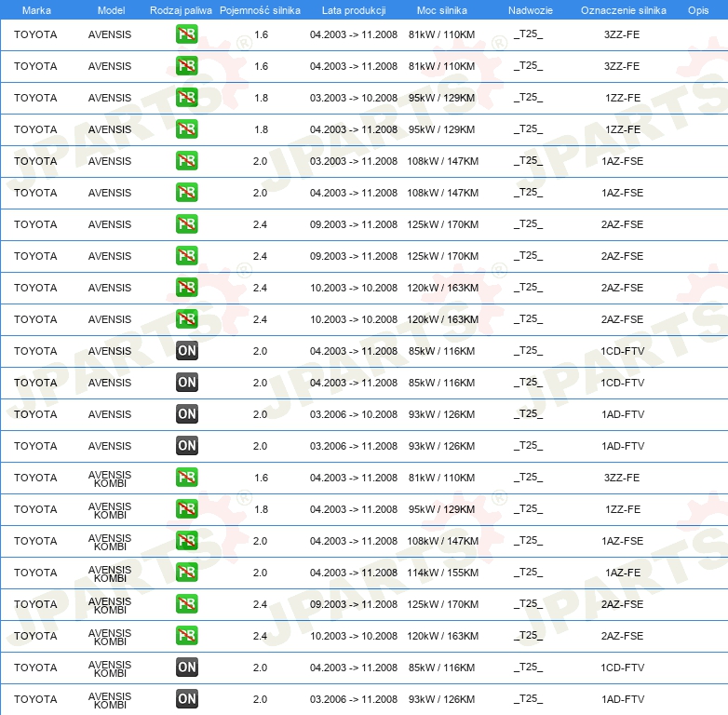Image resolution: width=728 pixels, height=715 pixels.
Task: Click petrol icon in Avensis 1AZ-FSE 03.2003 row
Action: [x=186, y=161]
